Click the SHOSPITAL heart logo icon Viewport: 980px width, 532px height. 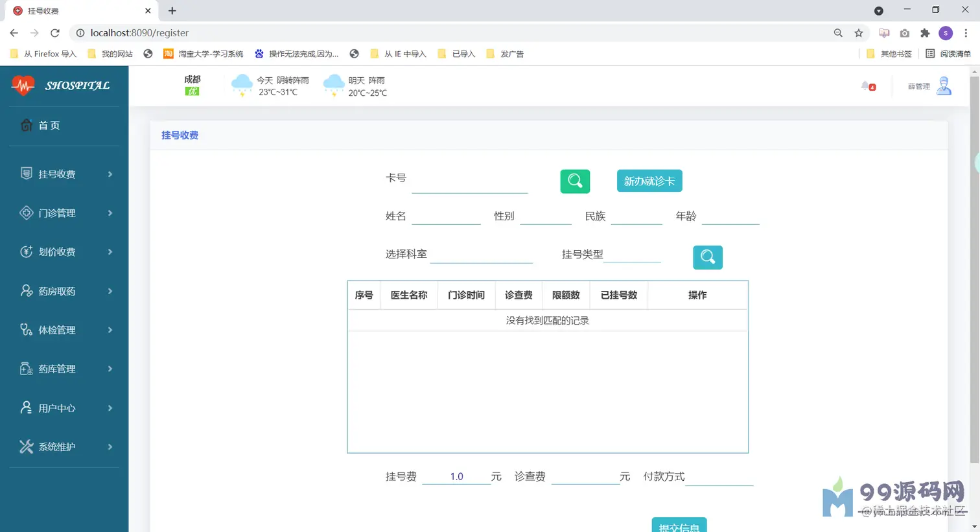(23, 85)
